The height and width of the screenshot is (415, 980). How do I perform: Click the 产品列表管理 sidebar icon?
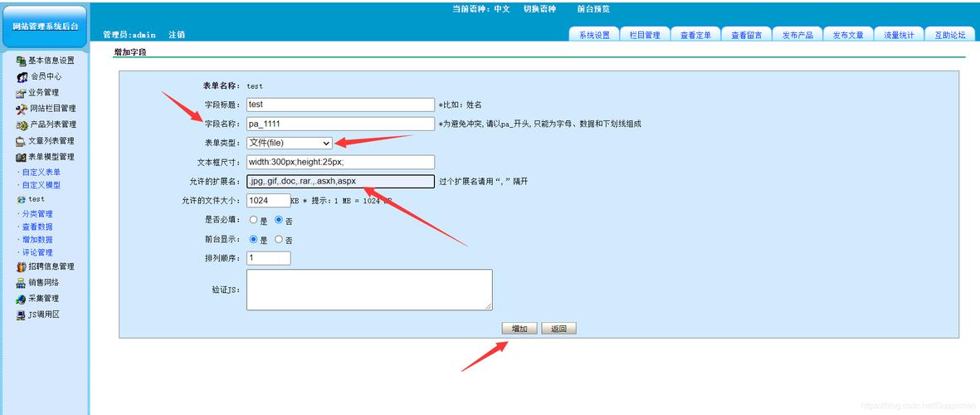(22, 124)
